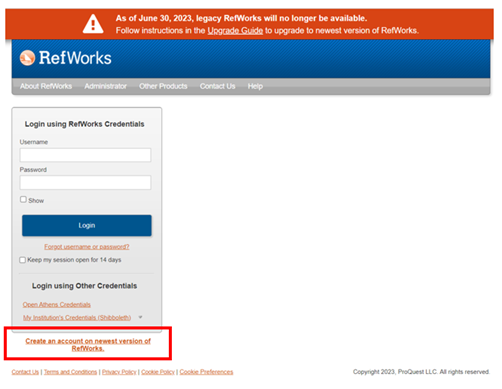Follow the Forgot username or password link

pyautogui.click(x=87, y=247)
